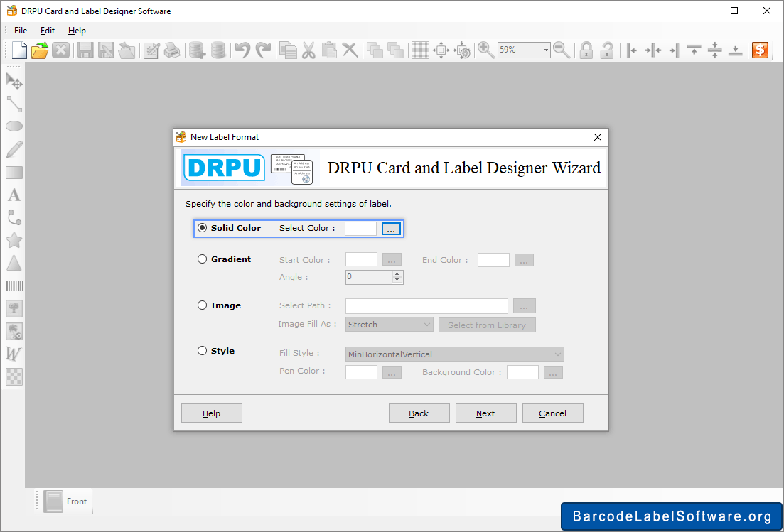Select the Image radio button
Image resolution: width=784 pixels, height=532 pixels.
[202, 305]
